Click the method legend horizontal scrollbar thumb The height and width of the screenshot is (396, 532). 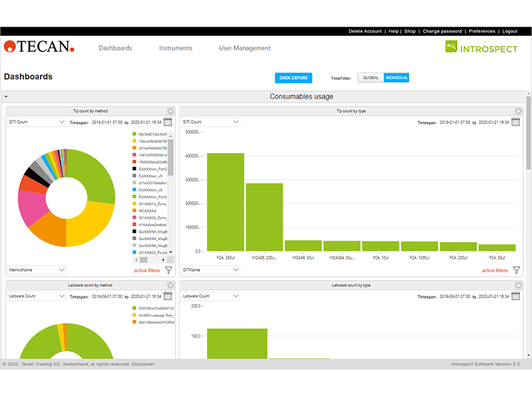click(x=144, y=260)
